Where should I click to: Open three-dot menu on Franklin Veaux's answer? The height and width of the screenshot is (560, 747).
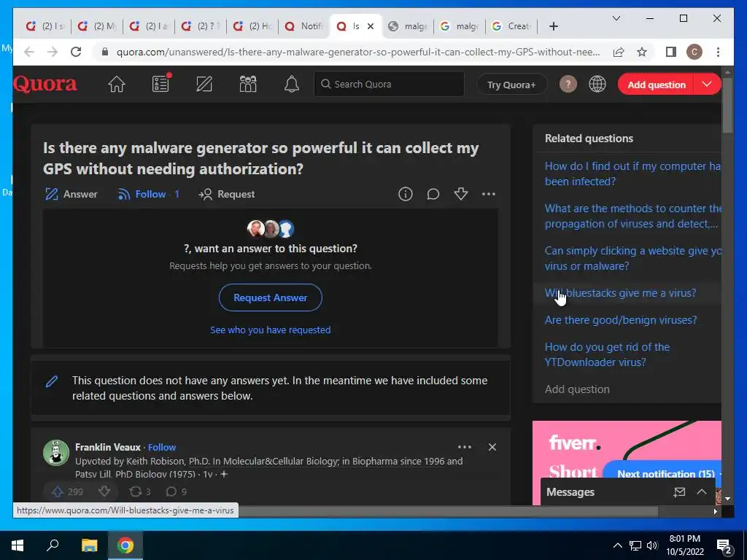point(465,447)
